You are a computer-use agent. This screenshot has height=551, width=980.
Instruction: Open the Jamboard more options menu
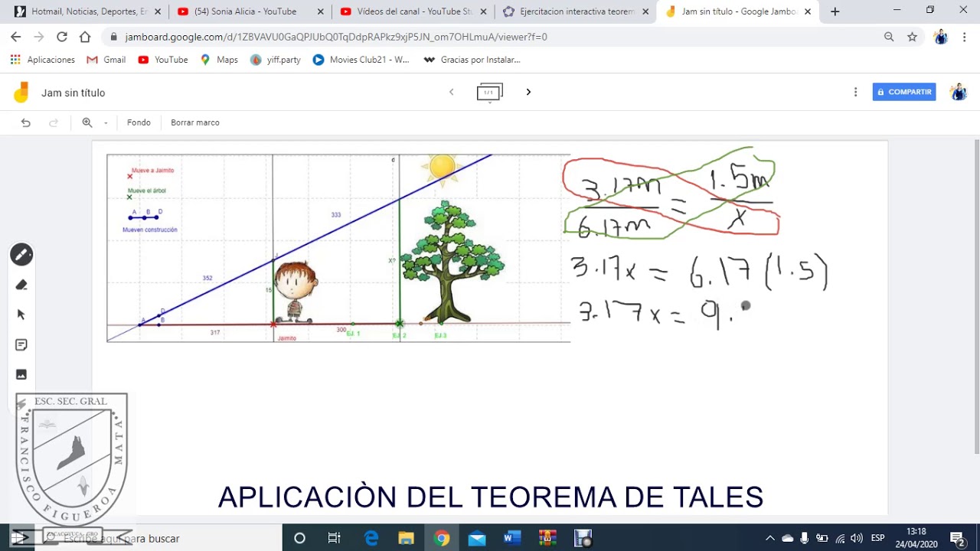pyautogui.click(x=855, y=92)
